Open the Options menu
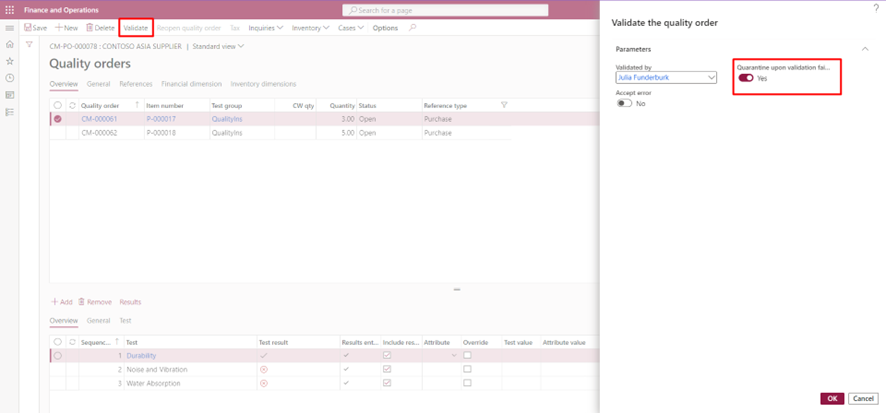 (385, 28)
